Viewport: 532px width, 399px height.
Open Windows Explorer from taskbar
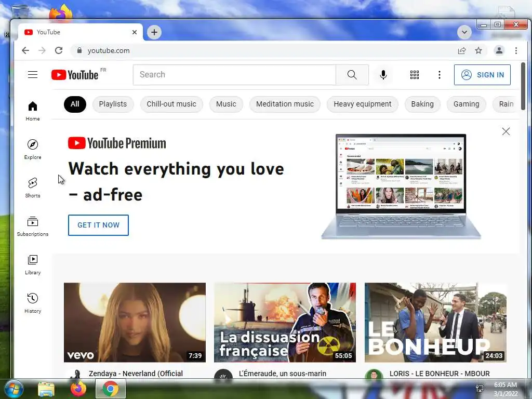pos(46,389)
